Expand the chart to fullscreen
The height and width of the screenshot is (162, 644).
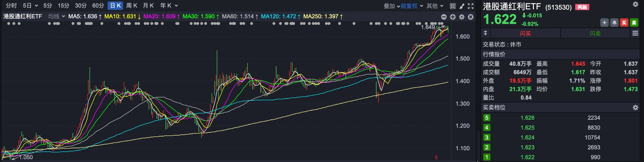471,6
